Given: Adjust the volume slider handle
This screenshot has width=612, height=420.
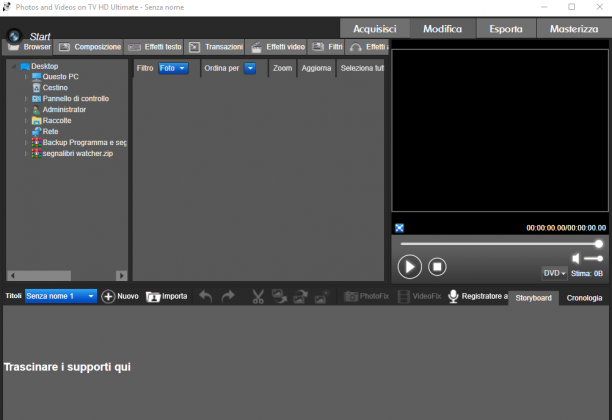Looking at the screenshot, I should (x=600, y=258).
